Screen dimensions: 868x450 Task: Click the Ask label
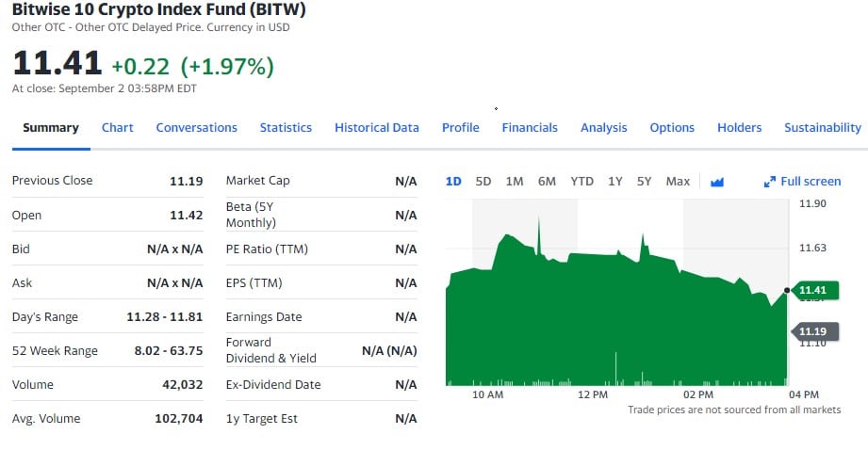(x=22, y=283)
